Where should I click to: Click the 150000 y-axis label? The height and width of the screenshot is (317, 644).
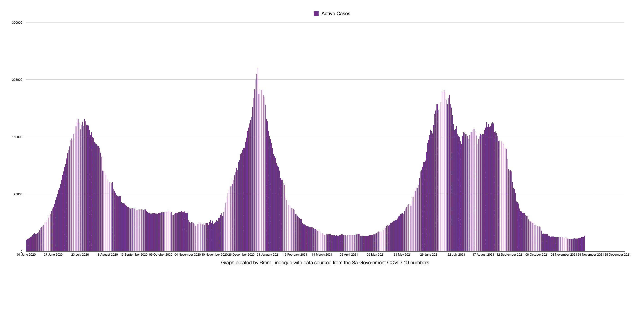coord(17,137)
